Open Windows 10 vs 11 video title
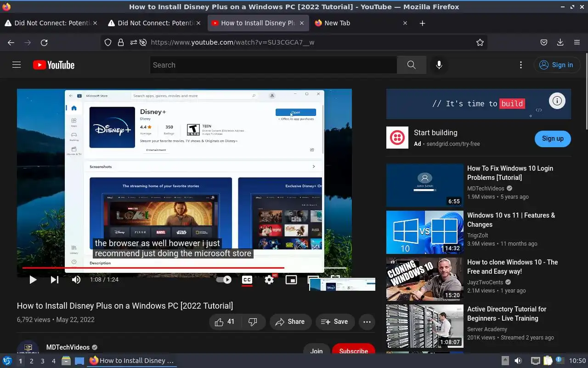 click(x=511, y=220)
